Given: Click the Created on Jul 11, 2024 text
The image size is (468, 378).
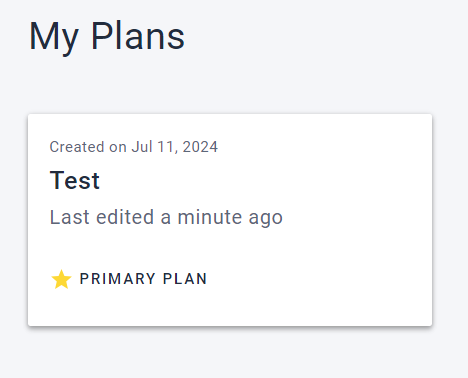Looking at the screenshot, I should pyautogui.click(x=134, y=147).
